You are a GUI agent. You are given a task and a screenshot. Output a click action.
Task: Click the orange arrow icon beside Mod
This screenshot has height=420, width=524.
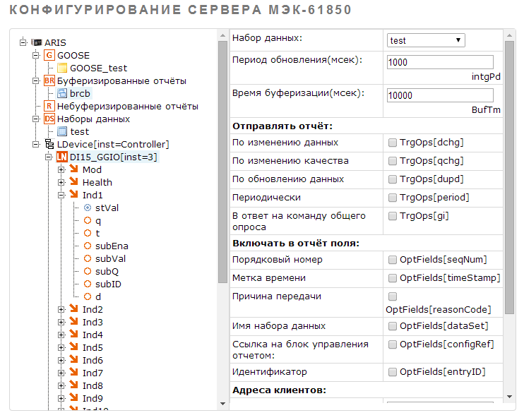click(x=74, y=169)
